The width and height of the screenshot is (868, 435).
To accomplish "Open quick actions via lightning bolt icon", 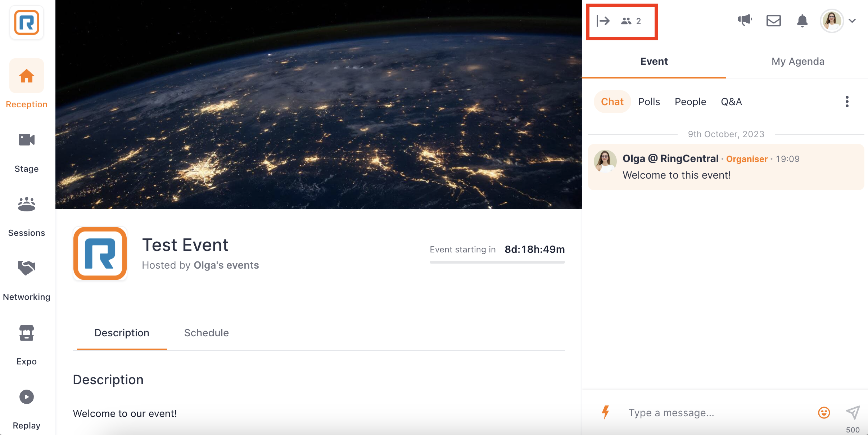I will (x=606, y=412).
